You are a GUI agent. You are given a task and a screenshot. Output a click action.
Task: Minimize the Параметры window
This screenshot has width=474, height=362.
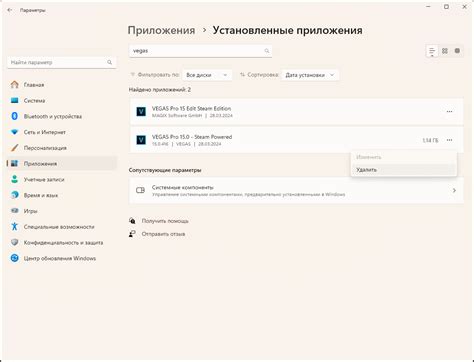(x=429, y=7)
